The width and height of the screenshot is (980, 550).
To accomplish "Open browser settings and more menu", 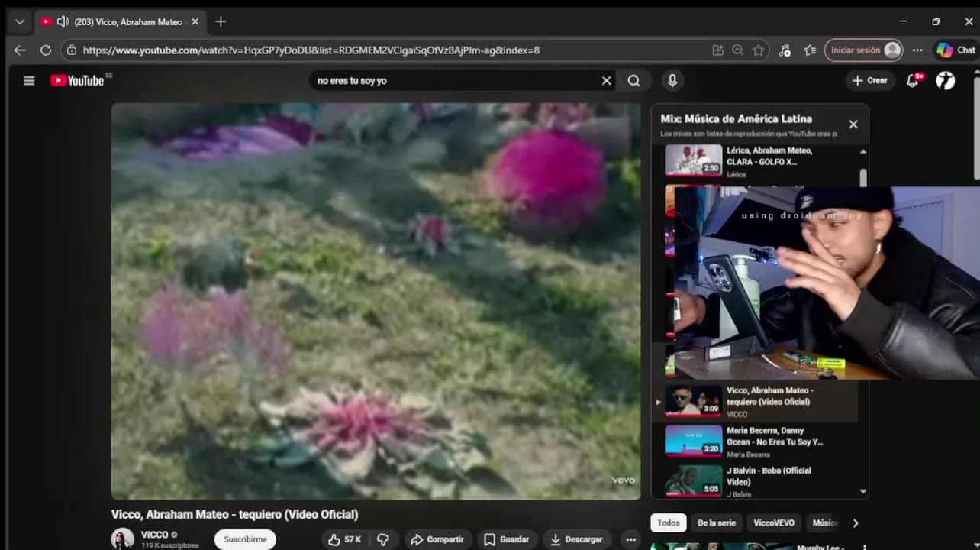I will 917,50.
